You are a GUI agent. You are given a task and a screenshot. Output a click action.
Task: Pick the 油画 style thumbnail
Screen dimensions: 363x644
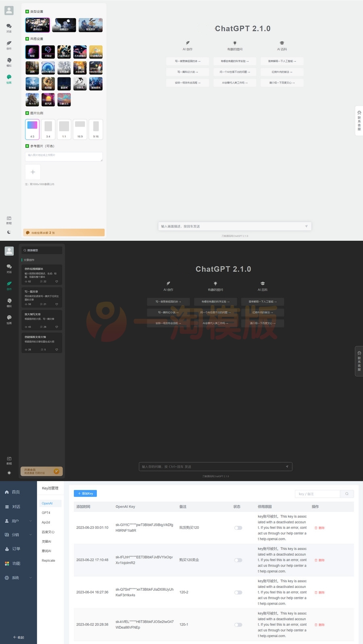(32, 68)
